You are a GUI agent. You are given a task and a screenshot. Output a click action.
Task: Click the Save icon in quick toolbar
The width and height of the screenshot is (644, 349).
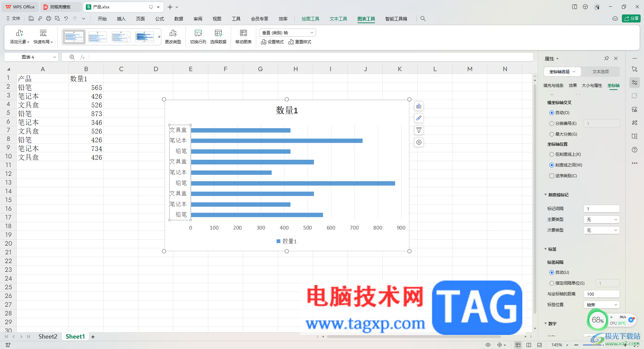point(31,19)
